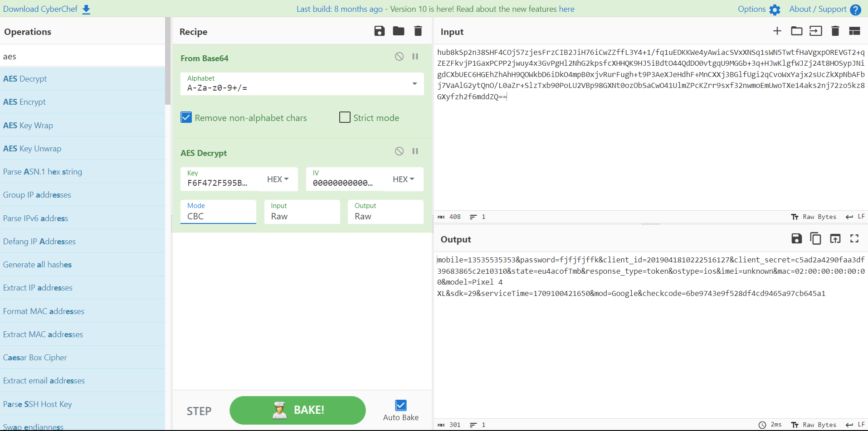Change the IV format HEX dropdown

[x=404, y=179]
